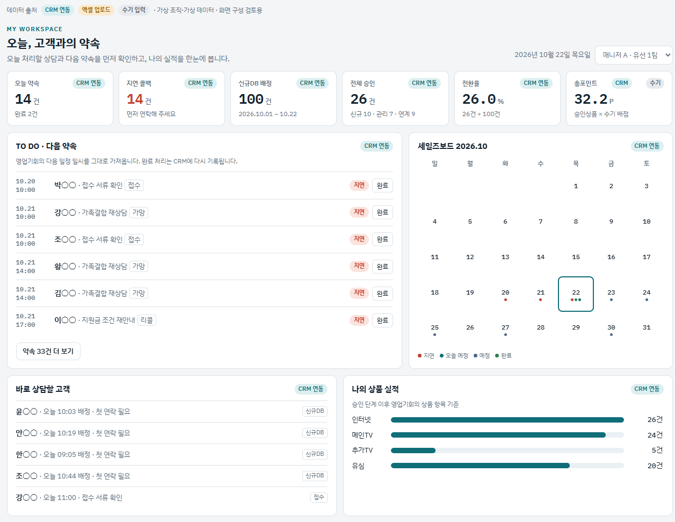Click the 10.20 10:00 time in TO DO list
This screenshot has width=675, height=522.
(x=25, y=185)
